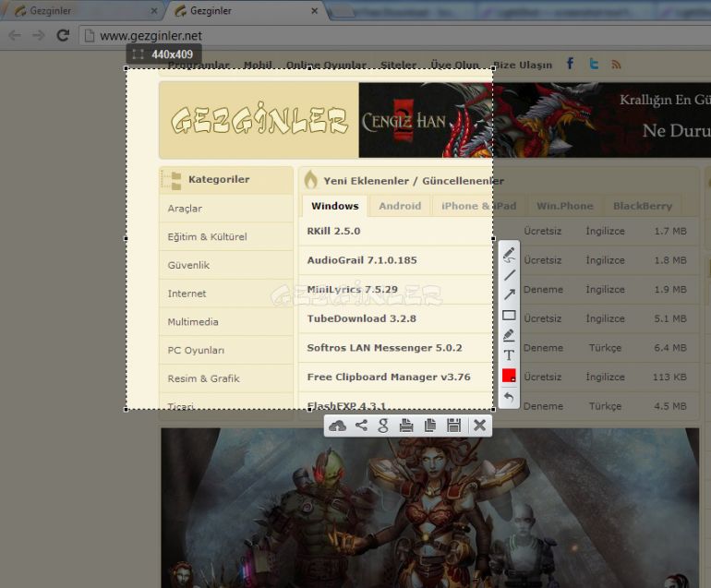The width and height of the screenshot is (711, 588).
Task: Click the 5.1 MB size cell
Action: [x=670, y=318]
